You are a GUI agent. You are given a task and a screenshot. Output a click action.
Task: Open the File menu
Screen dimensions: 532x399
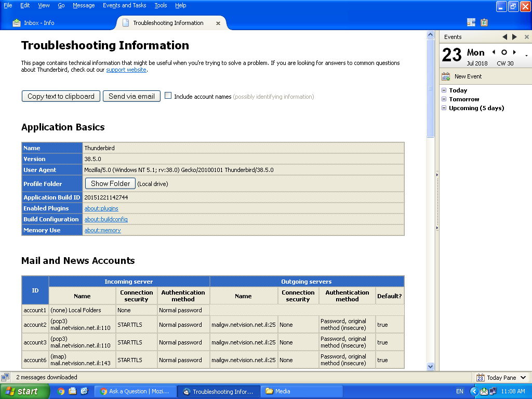[8, 5]
